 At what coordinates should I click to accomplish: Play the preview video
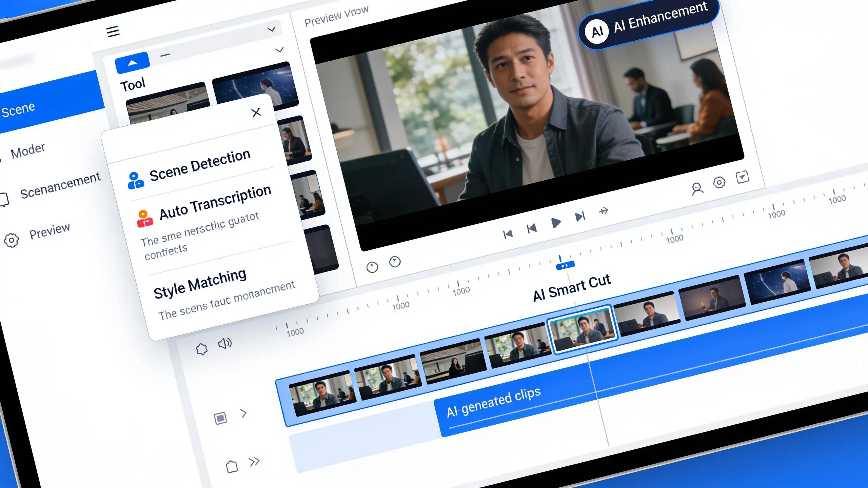[555, 223]
